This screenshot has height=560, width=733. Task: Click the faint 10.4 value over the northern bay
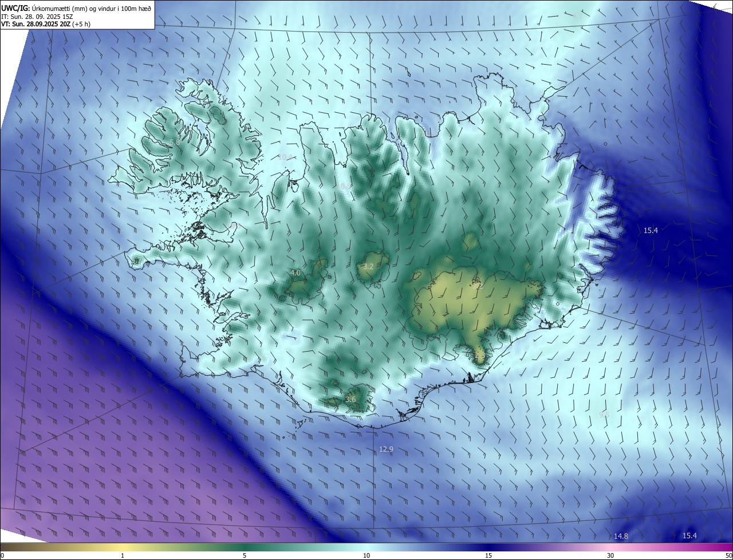point(285,157)
